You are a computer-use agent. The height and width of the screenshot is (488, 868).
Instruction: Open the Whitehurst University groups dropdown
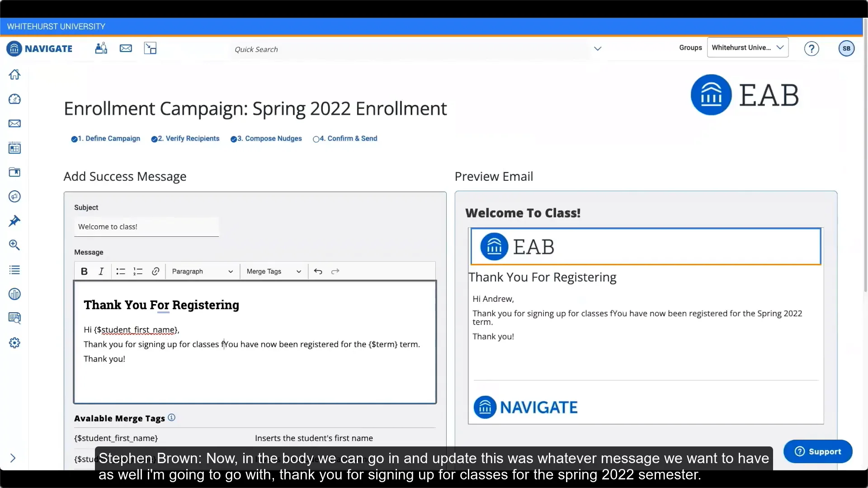pos(747,47)
